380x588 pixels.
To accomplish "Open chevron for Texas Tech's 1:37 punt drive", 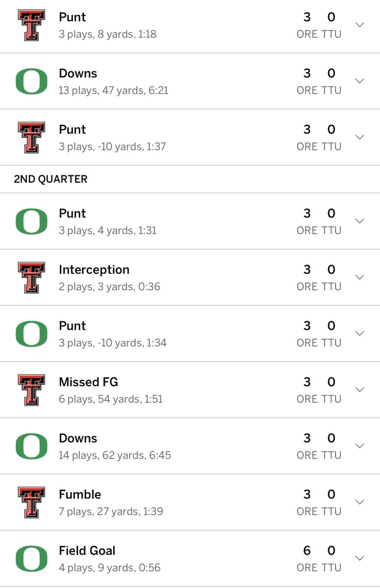I will pyautogui.click(x=360, y=137).
